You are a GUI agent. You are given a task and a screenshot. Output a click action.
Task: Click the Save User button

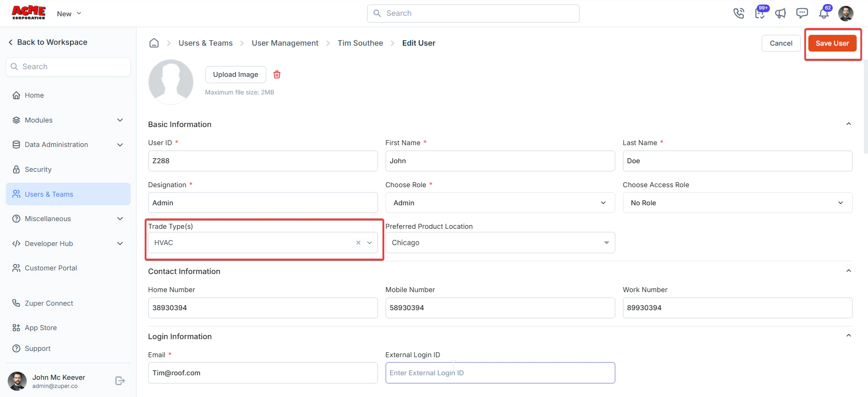832,43
